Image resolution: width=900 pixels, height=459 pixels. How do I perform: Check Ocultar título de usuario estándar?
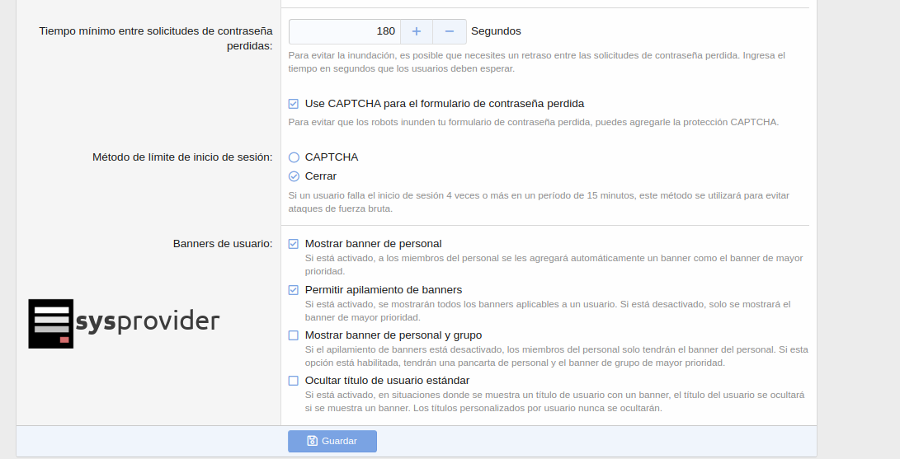point(294,380)
